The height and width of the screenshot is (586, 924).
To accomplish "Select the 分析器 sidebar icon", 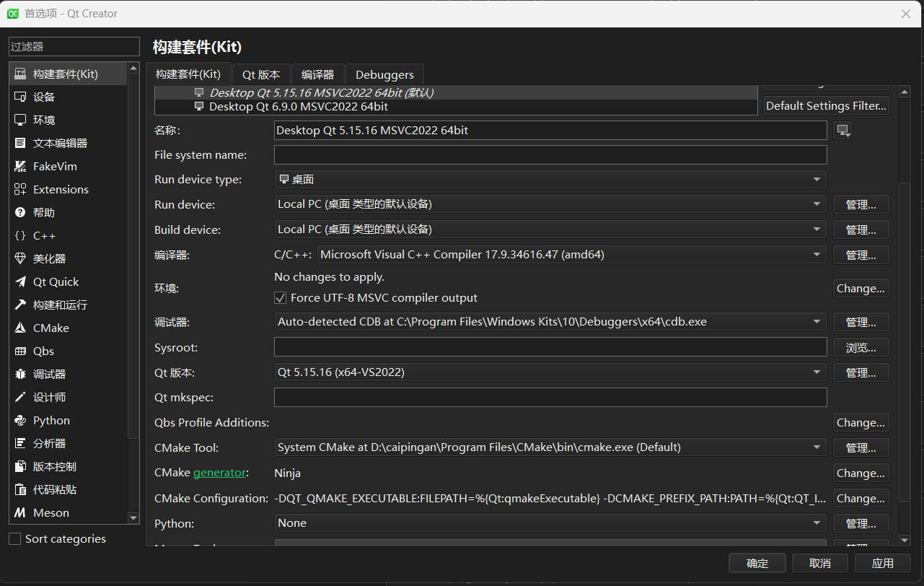I will pos(48,443).
